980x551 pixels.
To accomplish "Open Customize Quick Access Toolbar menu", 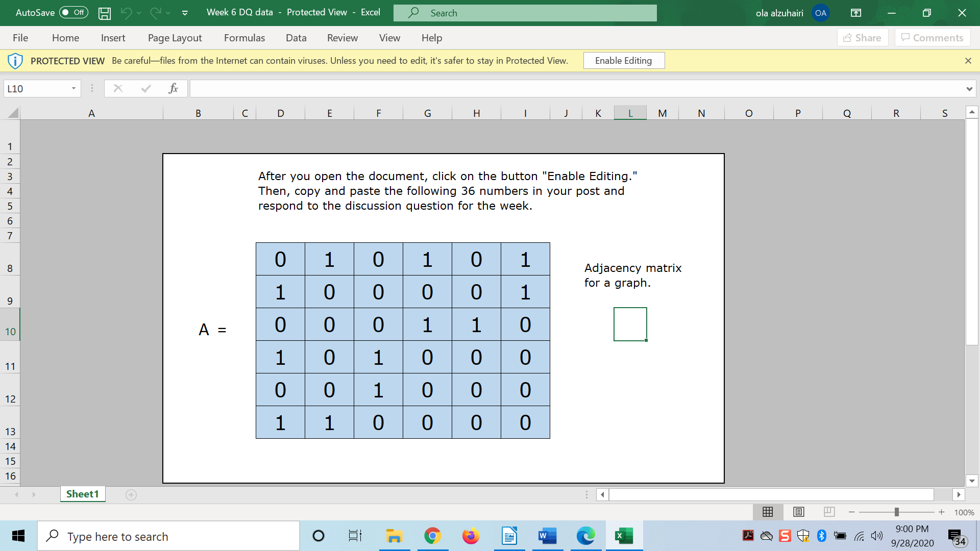I will 185,13.
